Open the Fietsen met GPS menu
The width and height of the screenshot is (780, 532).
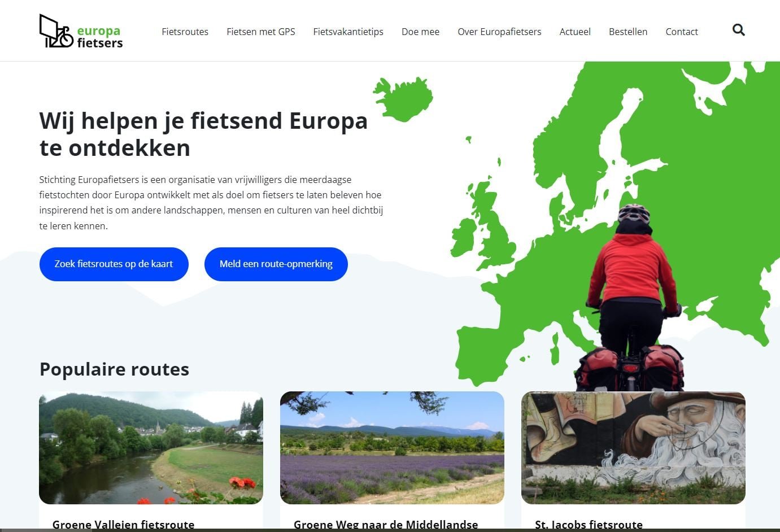pyautogui.click(x=261, y=32)
